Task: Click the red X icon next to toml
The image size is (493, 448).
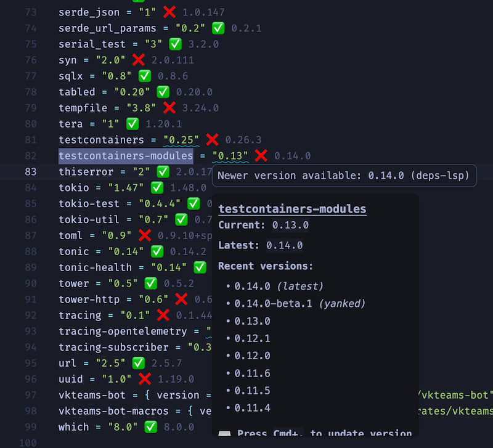Action: tap(145, 235)
